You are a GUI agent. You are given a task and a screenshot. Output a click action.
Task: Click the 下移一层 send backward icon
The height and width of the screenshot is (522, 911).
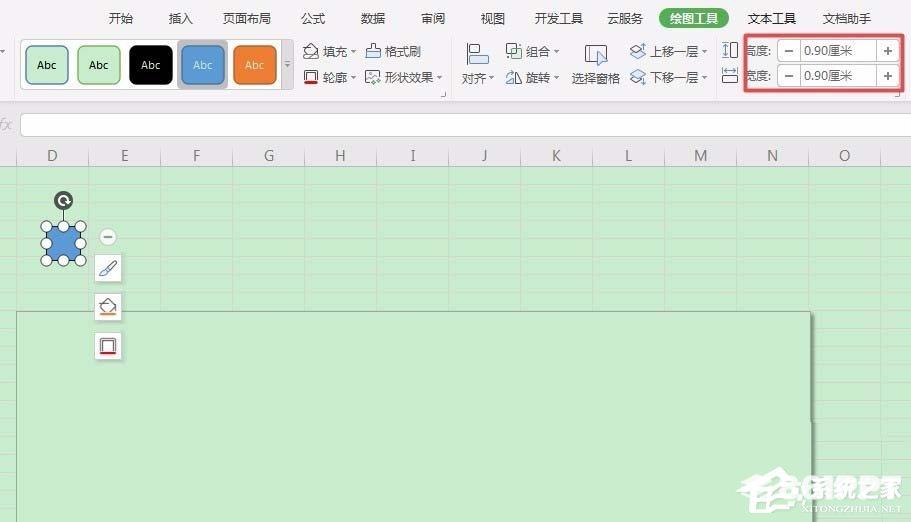pos(638,77)
